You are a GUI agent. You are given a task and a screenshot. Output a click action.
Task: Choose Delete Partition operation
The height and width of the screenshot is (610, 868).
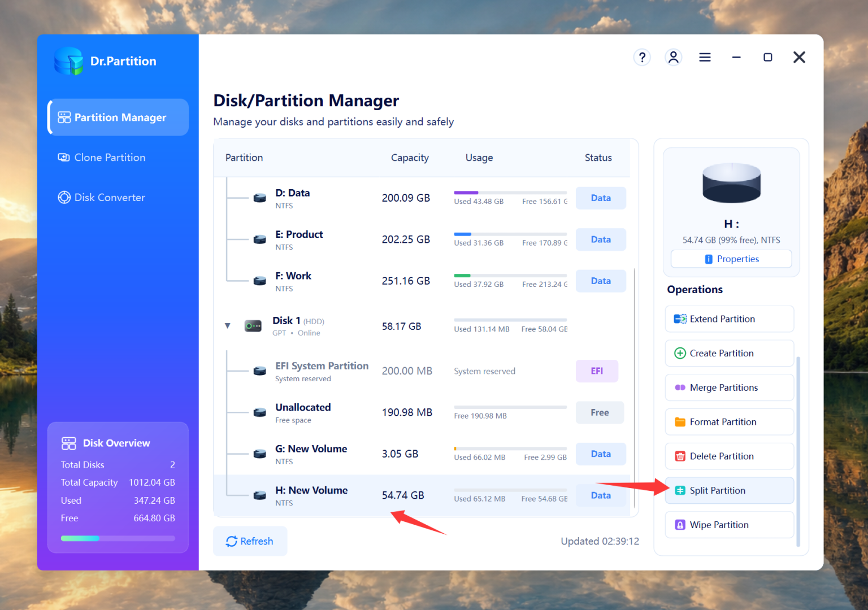pyautogui.click(x=730, y=456)
